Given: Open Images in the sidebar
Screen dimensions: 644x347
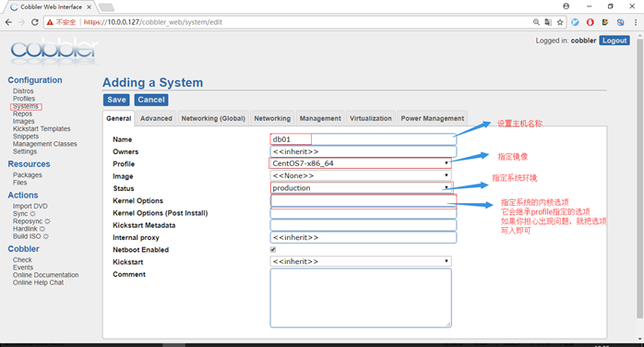Looking at the screenshot, I should click(23, 121).
